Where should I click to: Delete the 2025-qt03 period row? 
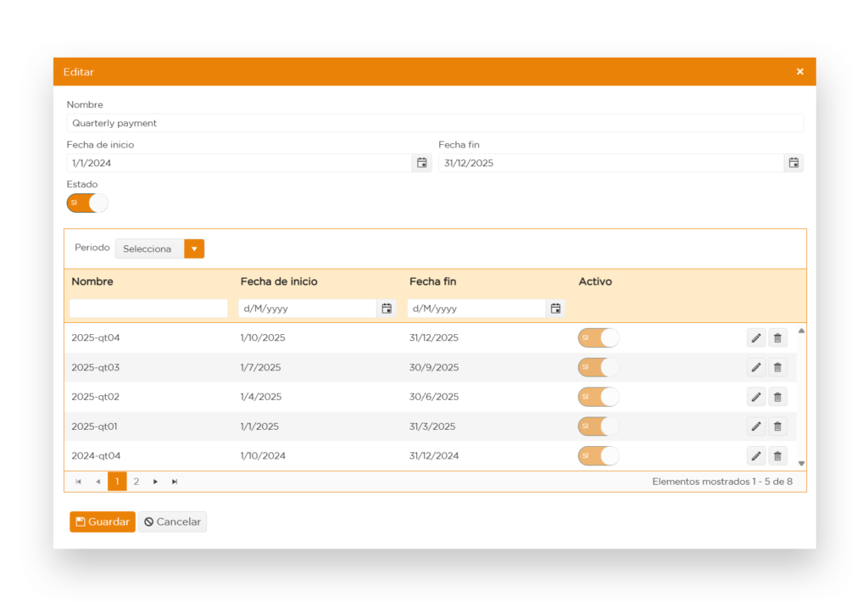[x=777, y=368]
